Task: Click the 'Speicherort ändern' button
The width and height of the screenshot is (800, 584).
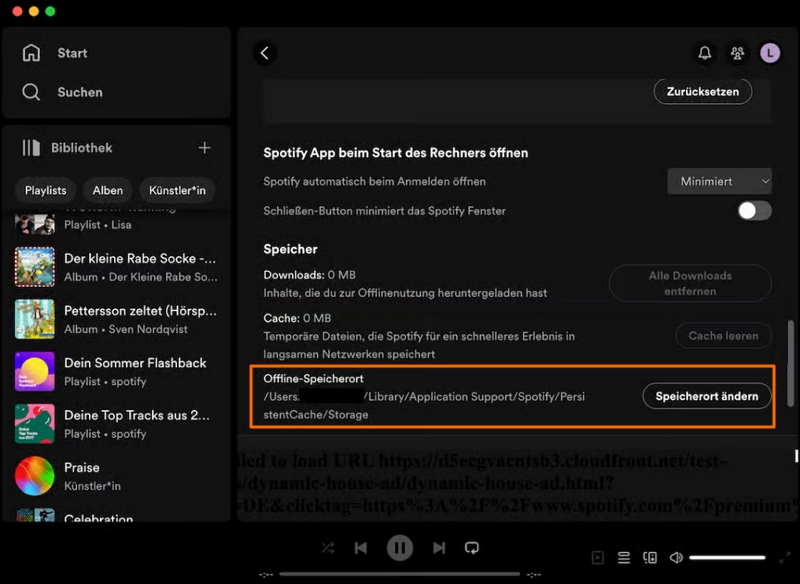Action: click(x=707, y=396)
